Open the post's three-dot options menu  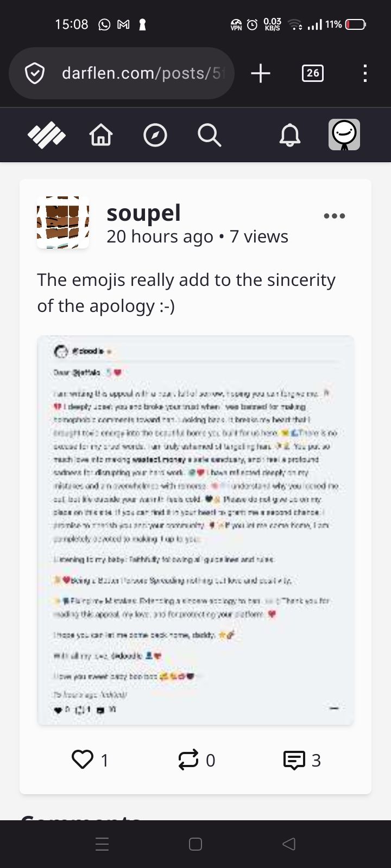335,216
